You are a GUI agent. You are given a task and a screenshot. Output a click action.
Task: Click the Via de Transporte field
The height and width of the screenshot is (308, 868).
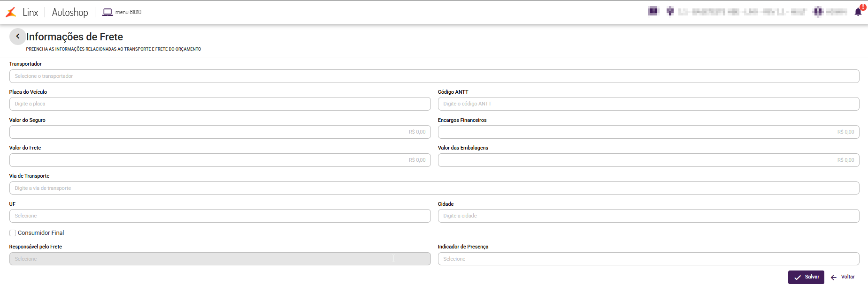pyautogui.click(x=434, y=188)
